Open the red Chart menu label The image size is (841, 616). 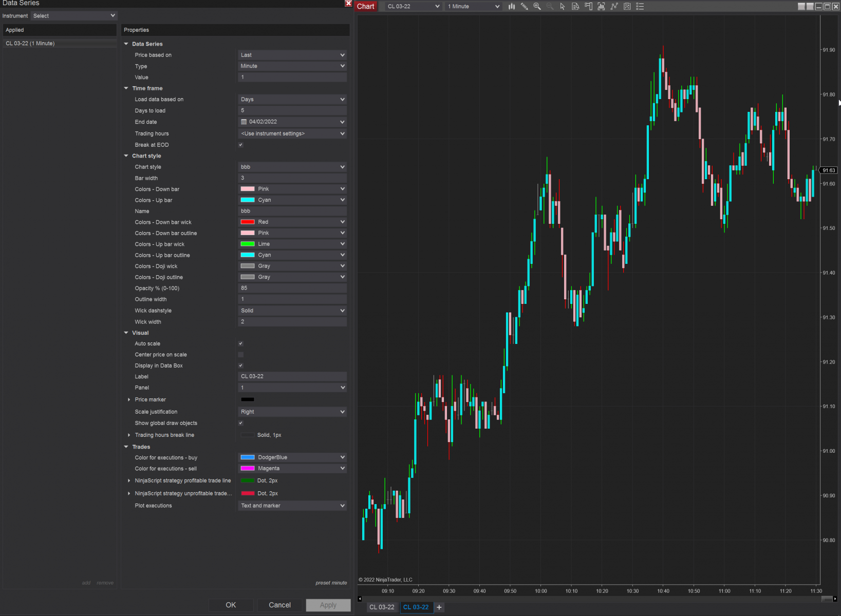(366, 7)
